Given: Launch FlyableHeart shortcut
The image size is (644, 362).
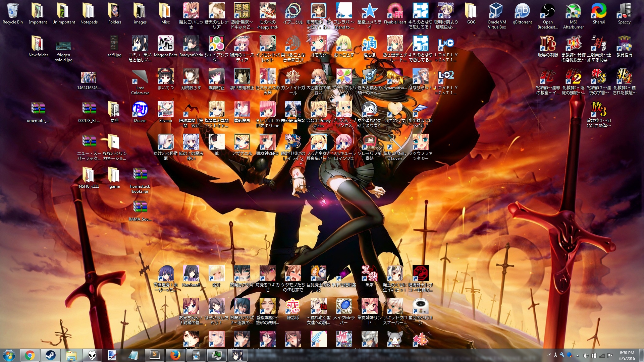Looking at the screenshot, I should (x=395, y=13).
